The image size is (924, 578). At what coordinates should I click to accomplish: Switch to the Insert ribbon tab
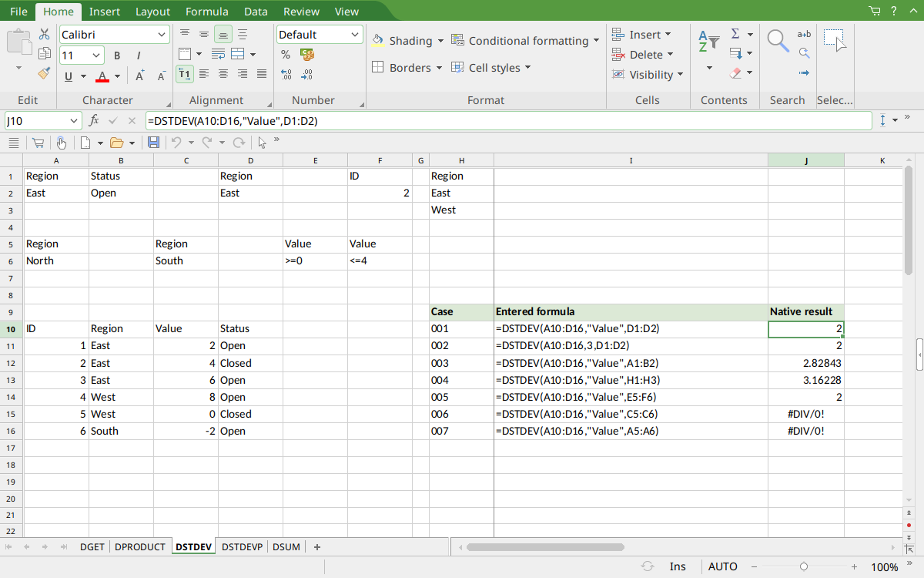(104, 12)
